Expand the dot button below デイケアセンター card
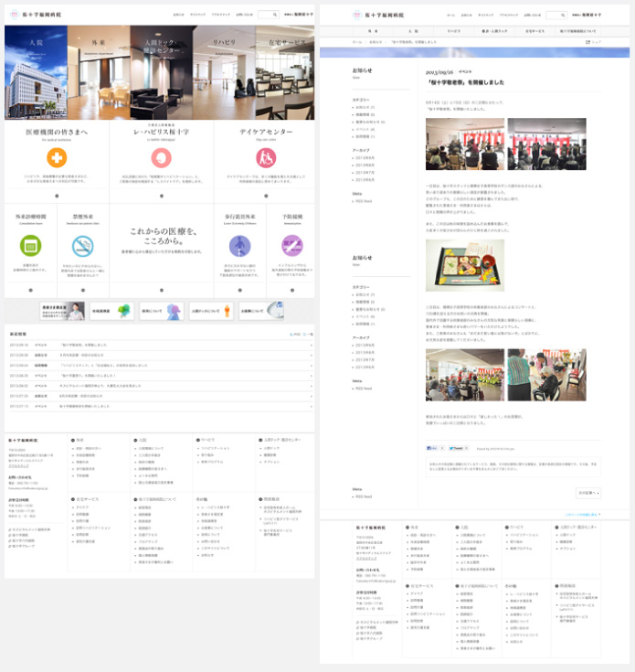 click(x=266, y=196)
